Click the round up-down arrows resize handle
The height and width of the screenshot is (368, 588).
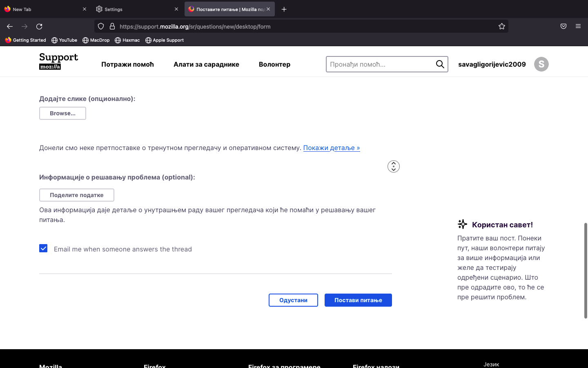tap(393, 166)
